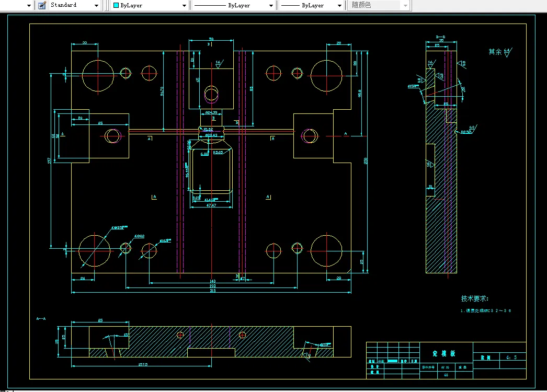
Task: Click the A--A section view label
Action: [41, 319]
